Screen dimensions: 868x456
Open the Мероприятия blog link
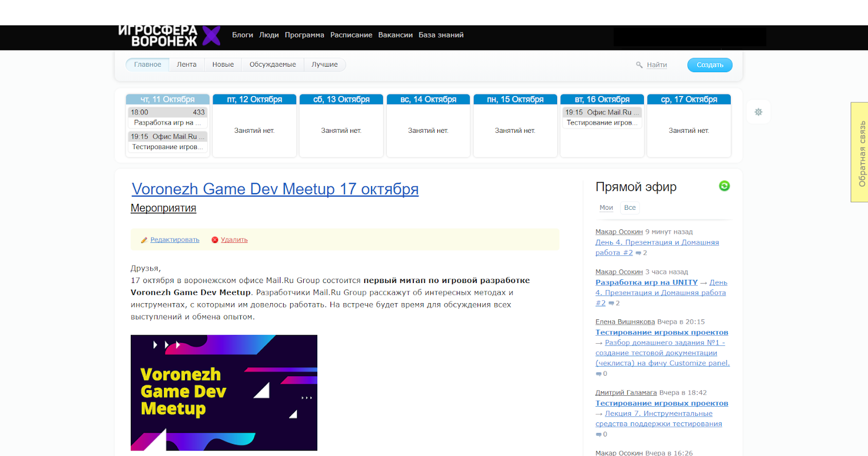(x=163, y=208)
